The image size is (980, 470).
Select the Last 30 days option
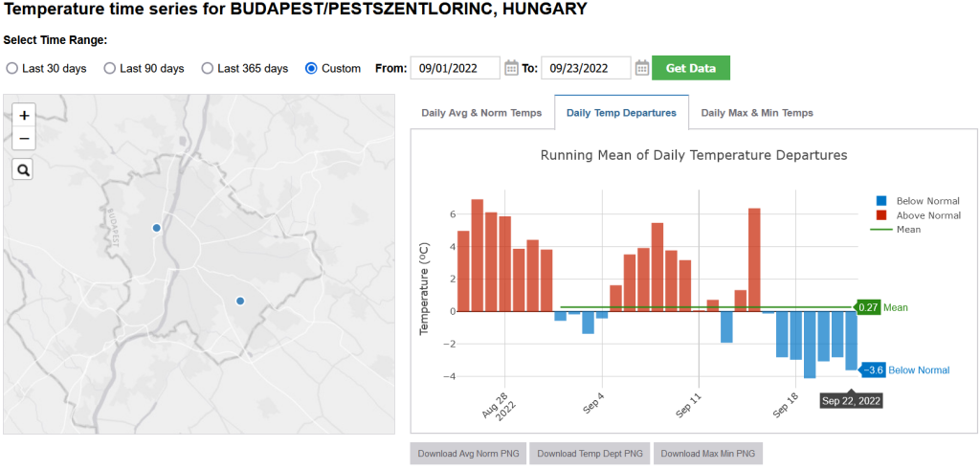(12, 69)
